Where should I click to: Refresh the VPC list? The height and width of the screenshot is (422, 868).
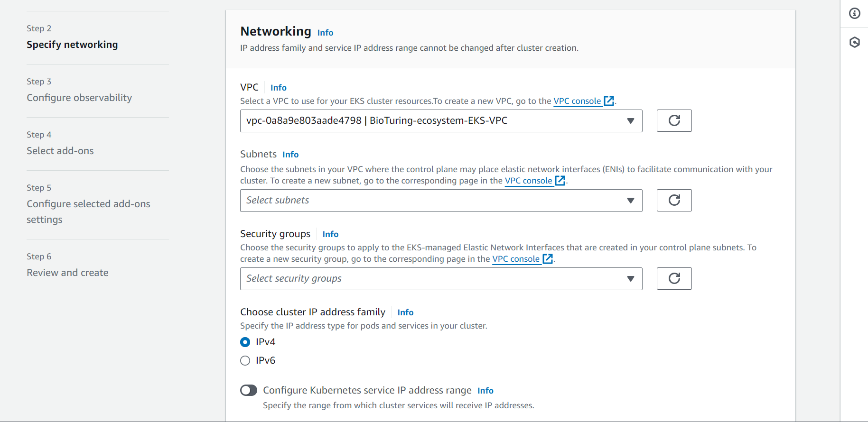point(674,120)
